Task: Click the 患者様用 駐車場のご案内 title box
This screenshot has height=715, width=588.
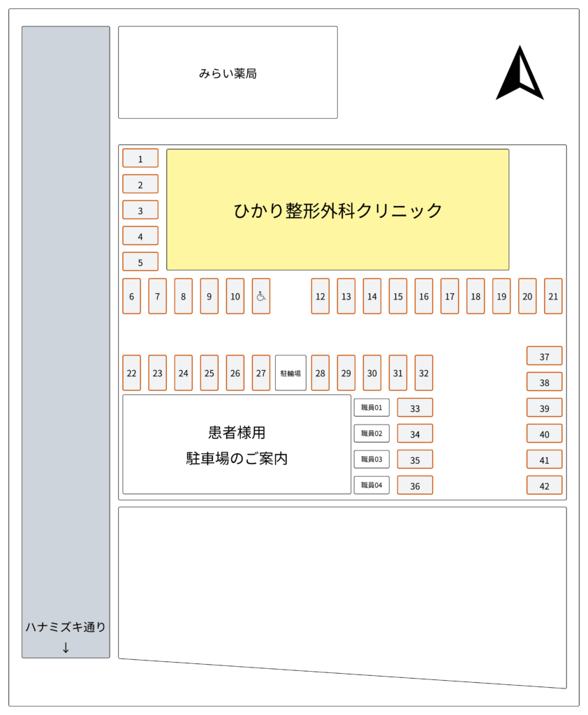Action: pos(237,445)
